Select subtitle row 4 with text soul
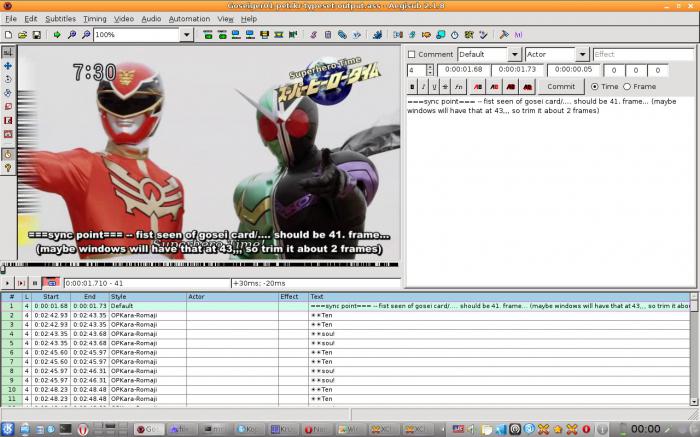Screen dimensions: 700x437 coord(346,334)
